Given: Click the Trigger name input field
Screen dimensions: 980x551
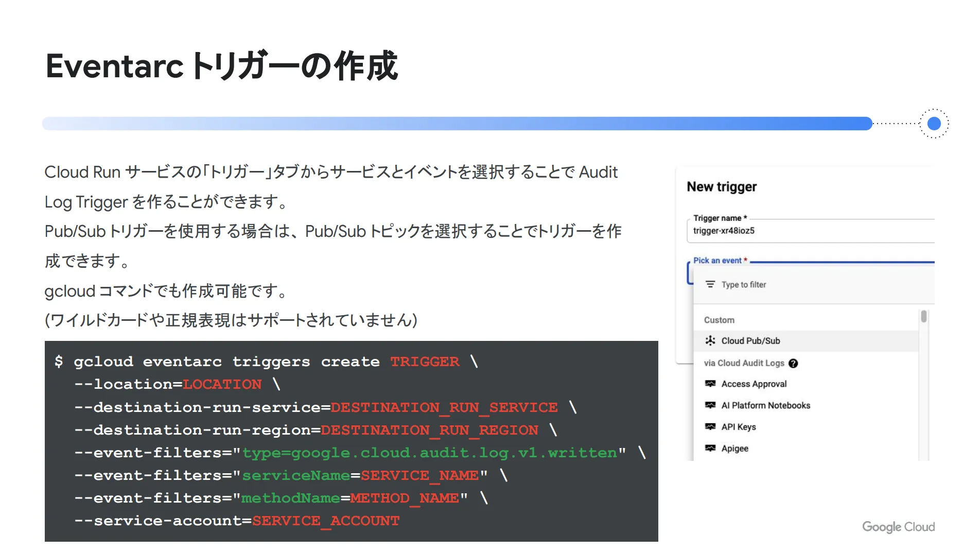Looking at the screenshot, I should [811, 231].
